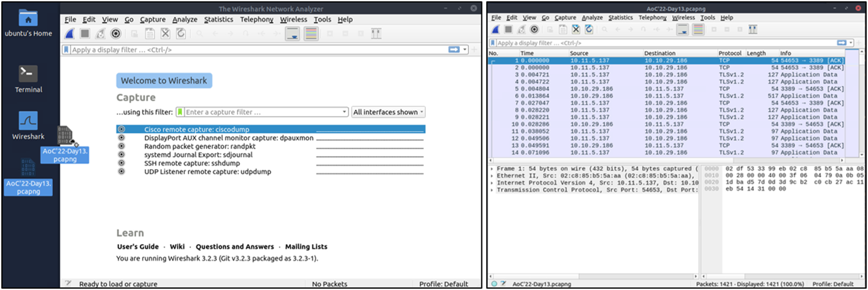
Task: Click the settings icon beside sshdump interface
Action: coord(121,163)
